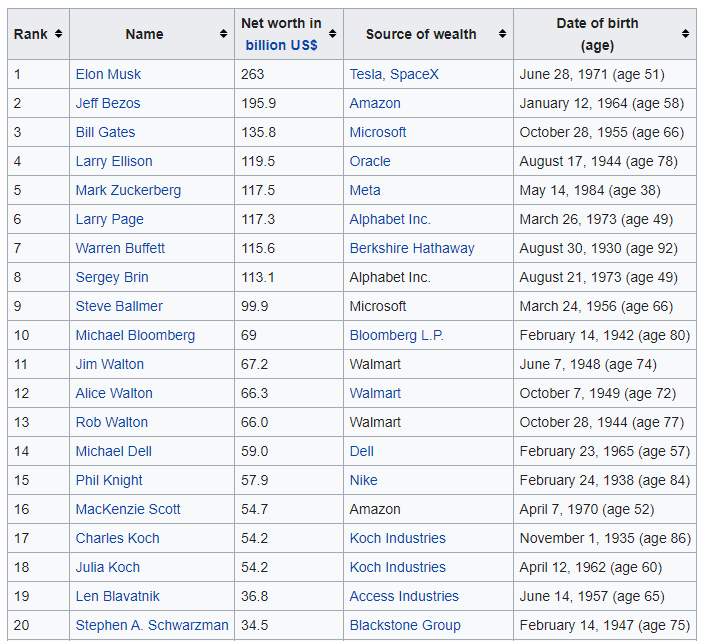Click Walmart link in Alice Walton row

(375, 393)
